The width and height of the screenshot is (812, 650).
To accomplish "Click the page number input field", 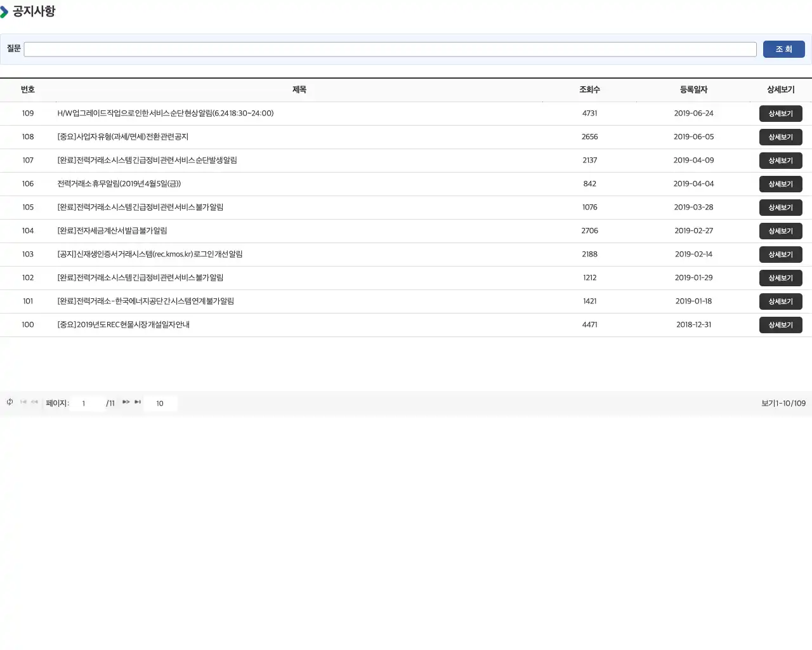I will pyautogui.click(x=87, y=403).
